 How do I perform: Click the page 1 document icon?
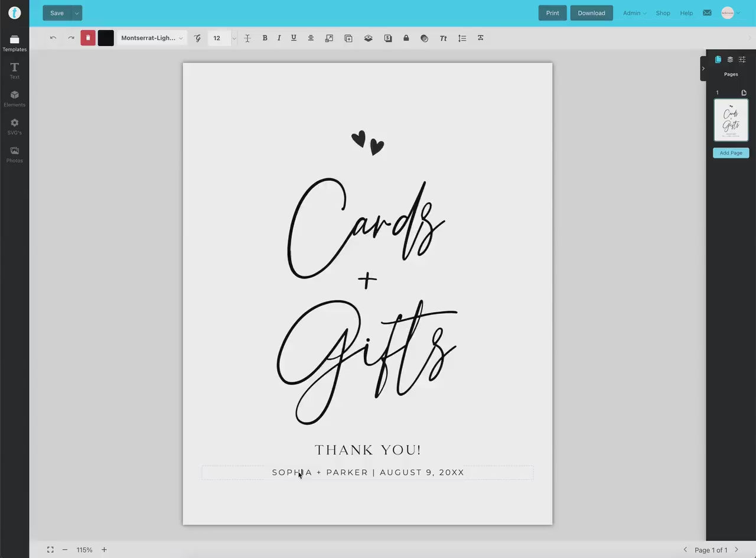click(x=744, y=93)
